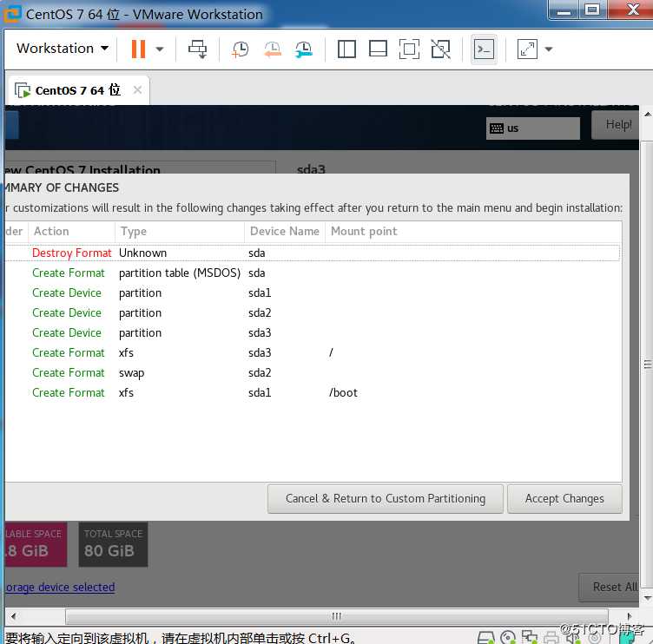Switch to Unity mode
Viewport: 653px width, 644px height.
point(440,49)
